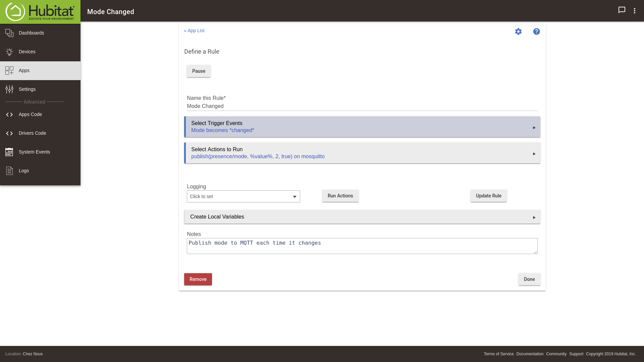The width and height of the screenshot is (644, 362).
Task: Go to Apps Code in sidebar
Action: [x=30, y=114]
